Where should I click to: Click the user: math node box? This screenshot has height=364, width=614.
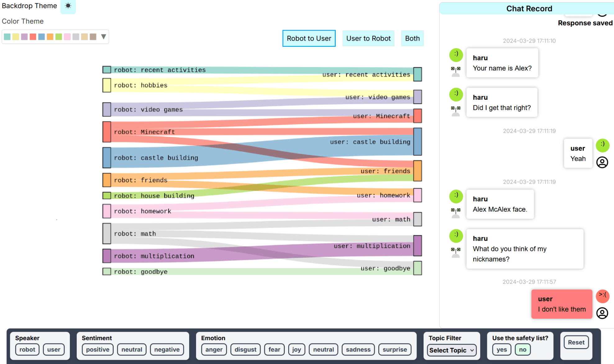click(418, 219)
